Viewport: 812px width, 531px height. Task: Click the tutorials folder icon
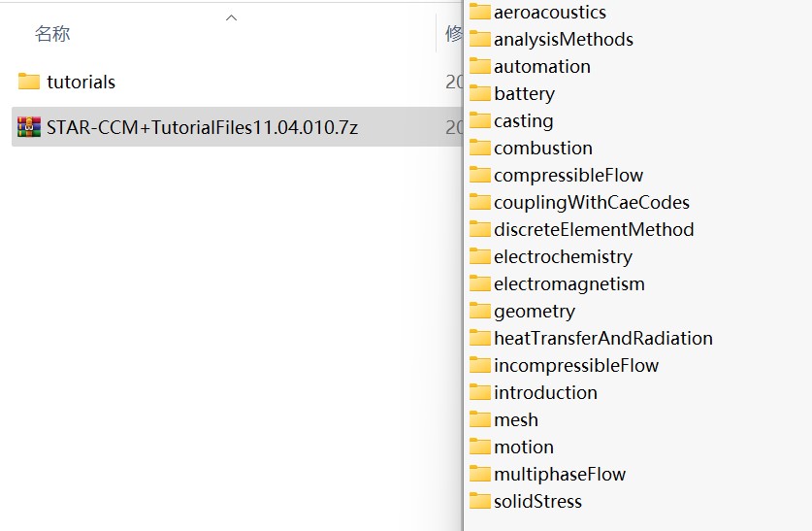pyautogui.click(x=29, y=82)
